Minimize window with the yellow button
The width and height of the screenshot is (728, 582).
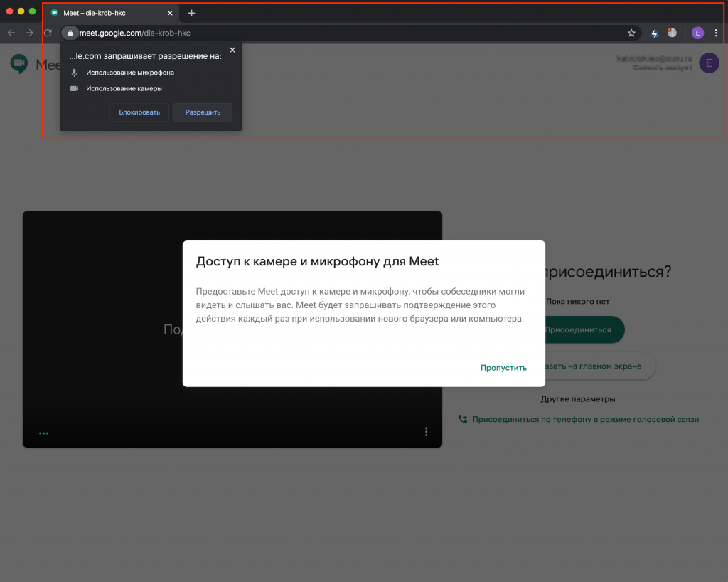(x=21, y=11)
